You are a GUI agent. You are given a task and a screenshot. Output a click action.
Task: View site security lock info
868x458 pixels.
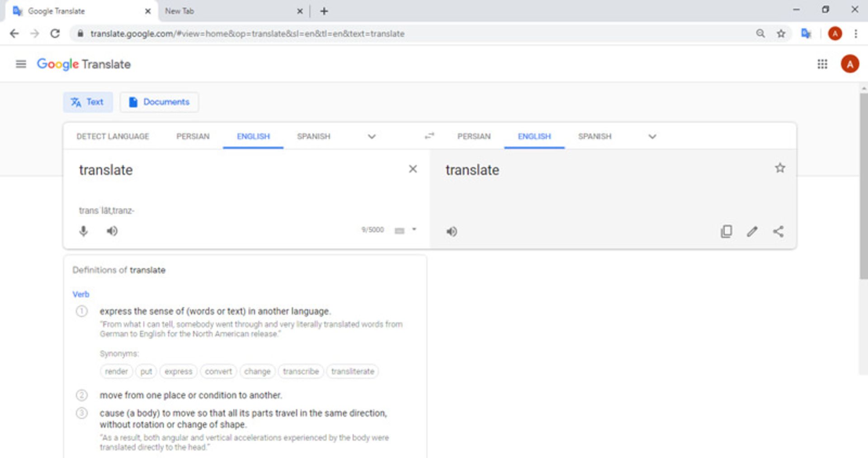coord(80,33)
